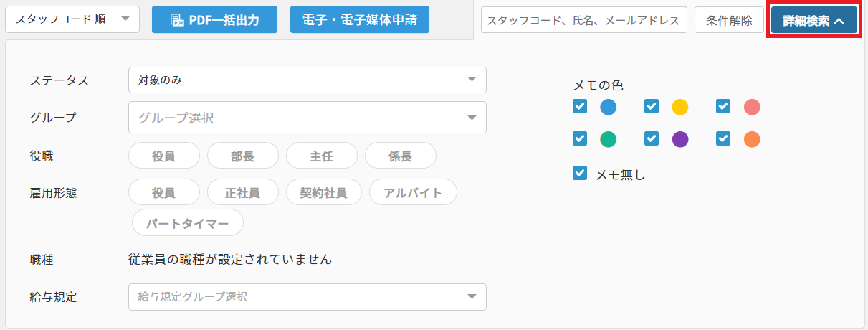
Task: Select the 正社員 employment type tag
Action: coord(242,192)
